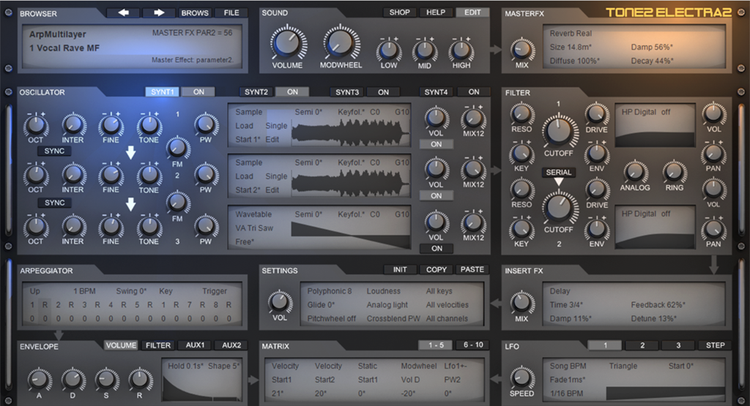
Task: Click the previous preset left arrow
Action: (x=126, y=13)
